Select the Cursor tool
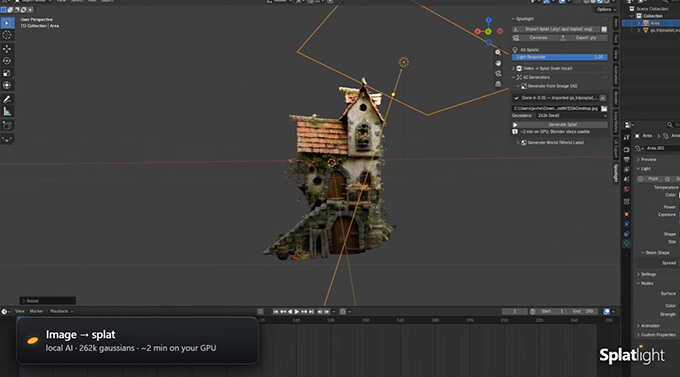The height and width of the screenshot is (377, 680). (x=7, y=35)
